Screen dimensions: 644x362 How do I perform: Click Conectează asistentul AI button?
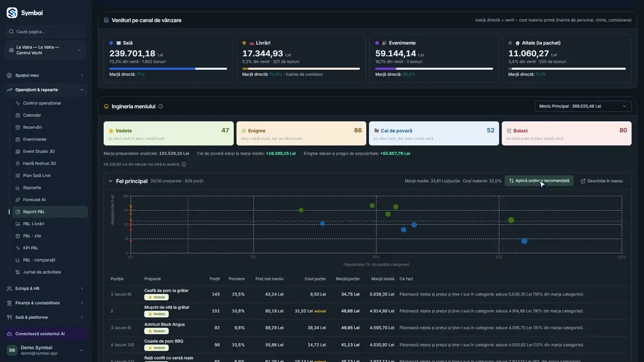coord(45,334)
